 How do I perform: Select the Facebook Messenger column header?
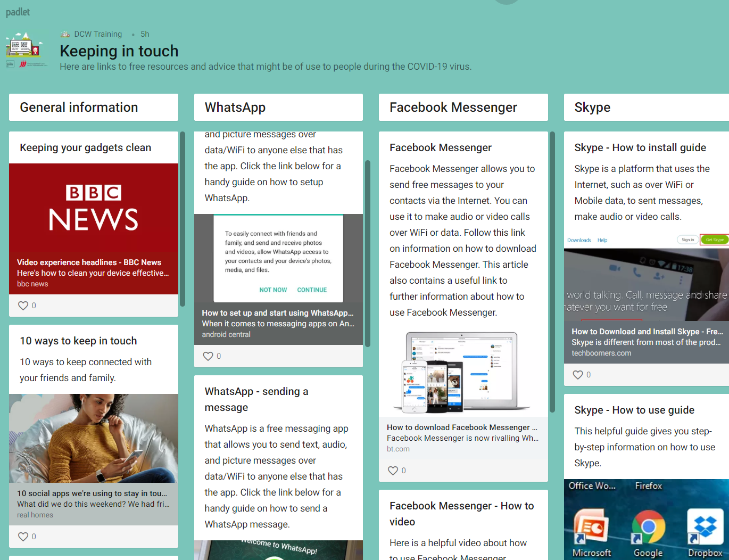pos(463,108)
